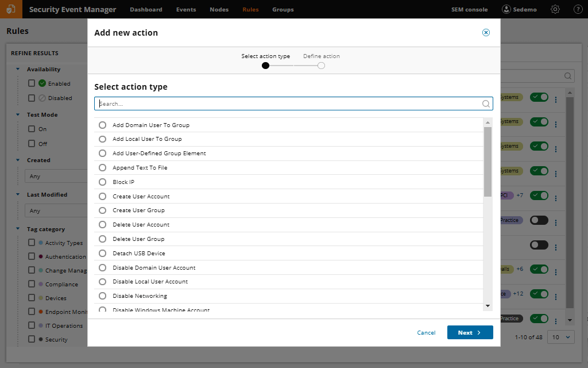Collapse the Tag category section
The height and width of the screenshot is (368, 588).
pyautogui.click(x=19, y=229)
